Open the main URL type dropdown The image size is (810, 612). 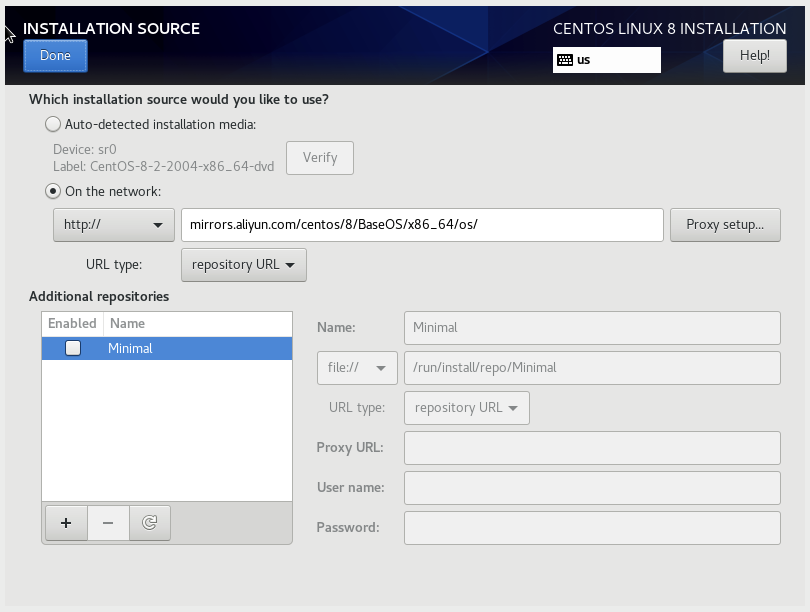coord(244,265)
